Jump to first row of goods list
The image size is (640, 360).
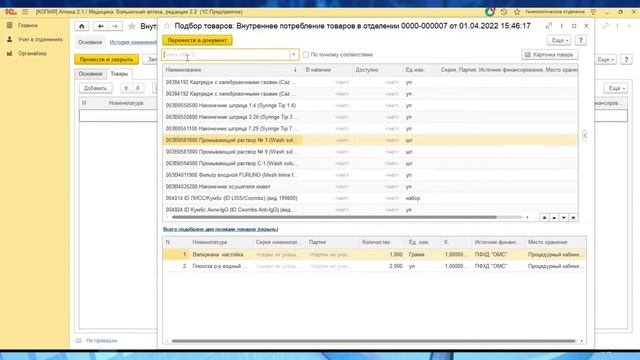[544, 218]
